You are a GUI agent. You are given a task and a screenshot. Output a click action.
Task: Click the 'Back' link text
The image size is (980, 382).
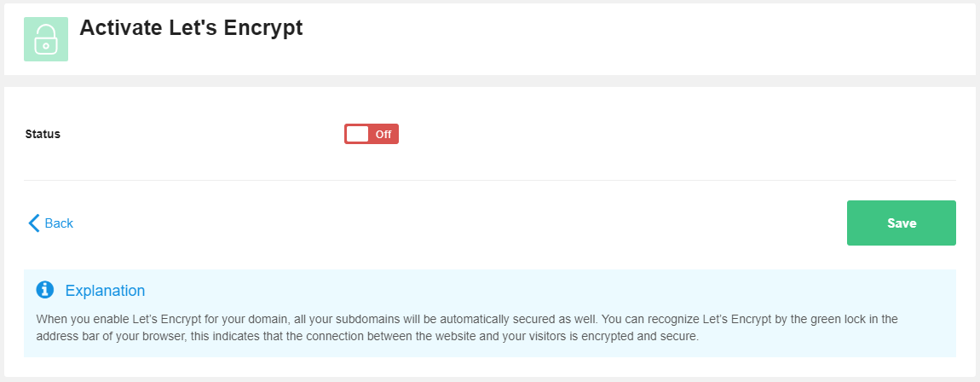coord(59,223)
